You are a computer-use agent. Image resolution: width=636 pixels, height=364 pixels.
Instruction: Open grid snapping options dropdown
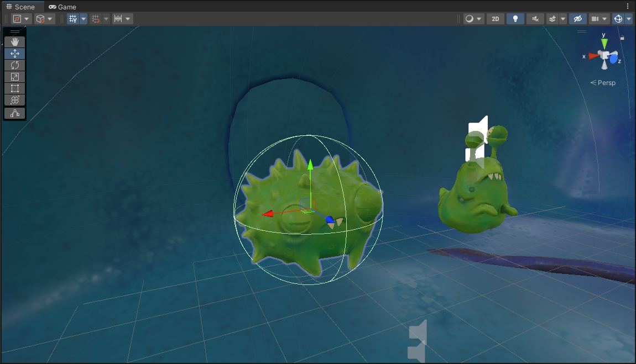(106, 19)
